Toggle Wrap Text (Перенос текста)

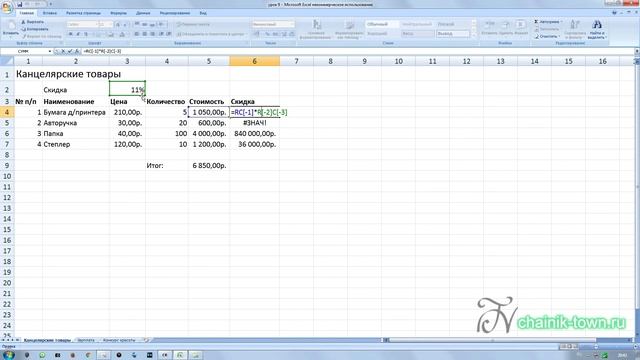pyautogui.click(x=193, y=24)
